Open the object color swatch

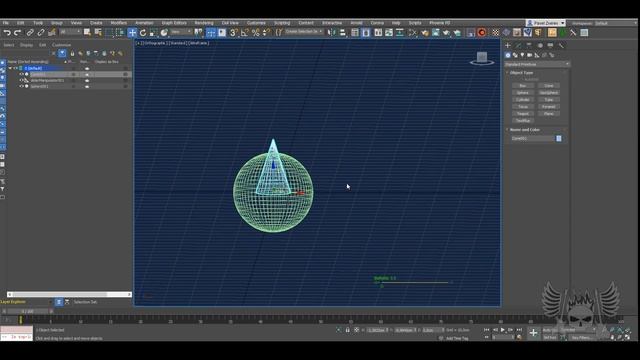[x=559, y=139]
